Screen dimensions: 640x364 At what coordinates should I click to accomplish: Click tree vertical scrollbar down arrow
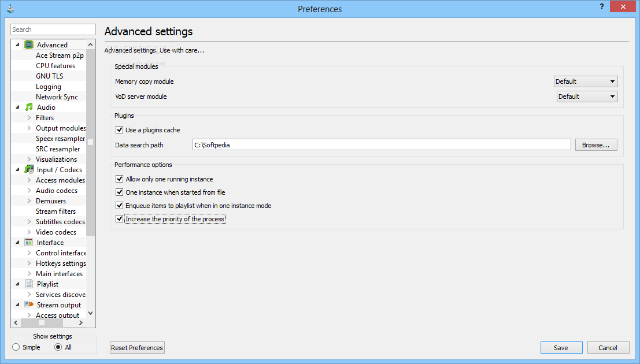point(91,313)
